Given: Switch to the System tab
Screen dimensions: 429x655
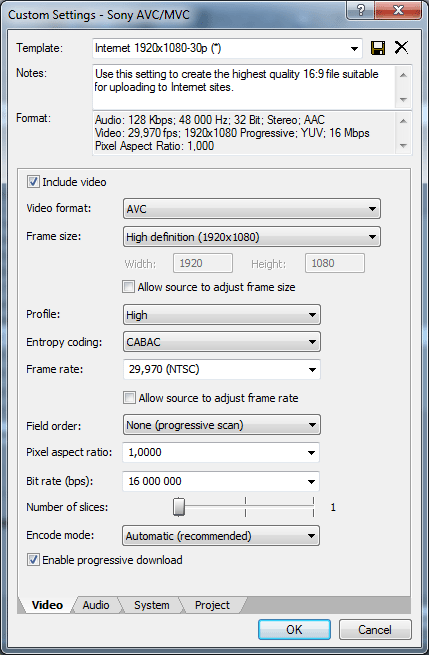Looking at the screenshot, I should point(152,605).
